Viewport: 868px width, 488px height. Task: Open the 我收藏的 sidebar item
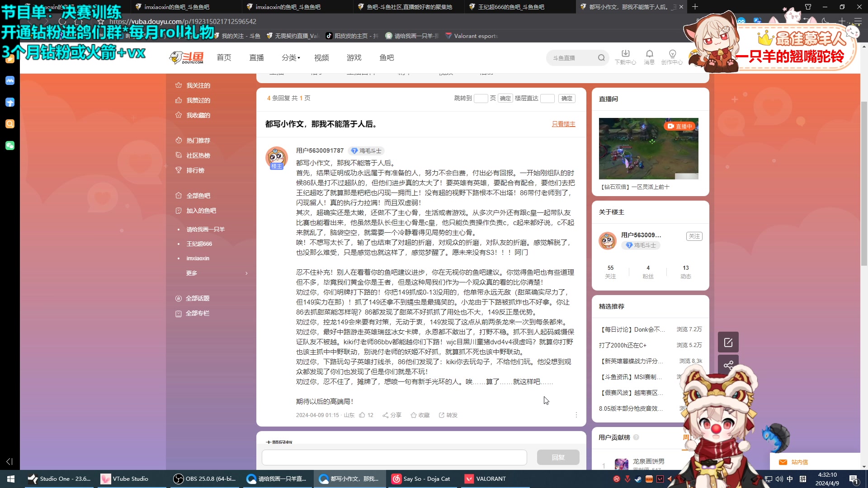coord(193,115)
